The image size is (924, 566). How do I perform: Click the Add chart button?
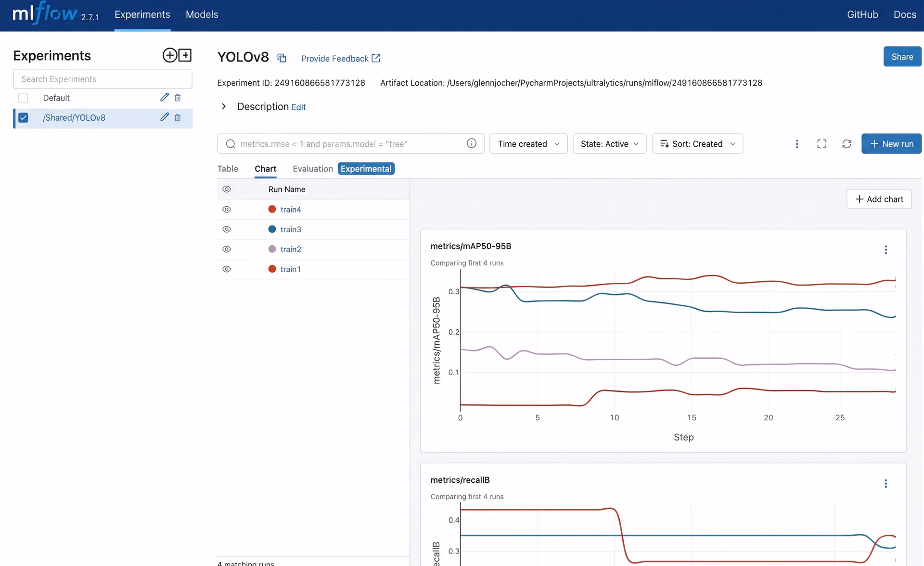[x=879, y=199]
